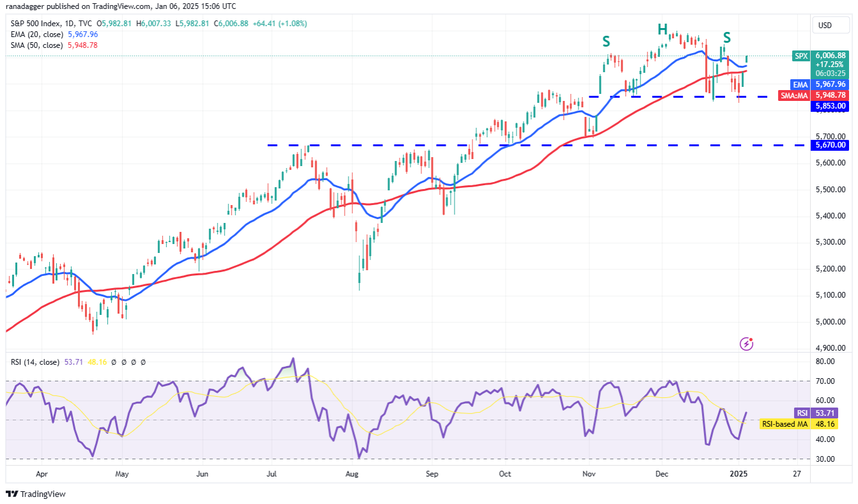Click the purple RSI axis tag

(x=802, y=413)
